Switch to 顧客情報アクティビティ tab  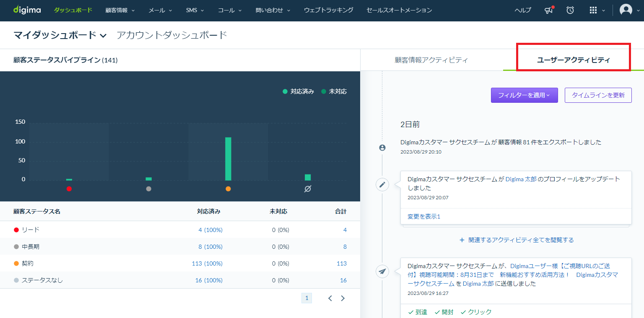431,60
